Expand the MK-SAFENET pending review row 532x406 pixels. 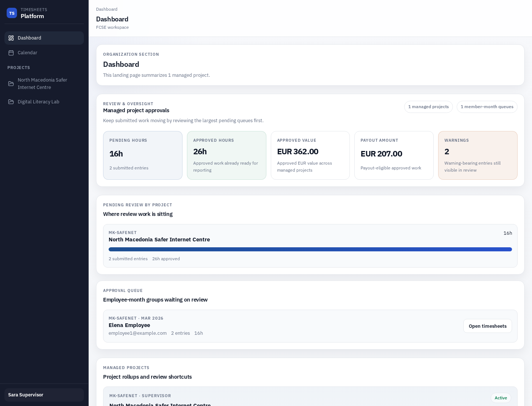click(310, 246)
